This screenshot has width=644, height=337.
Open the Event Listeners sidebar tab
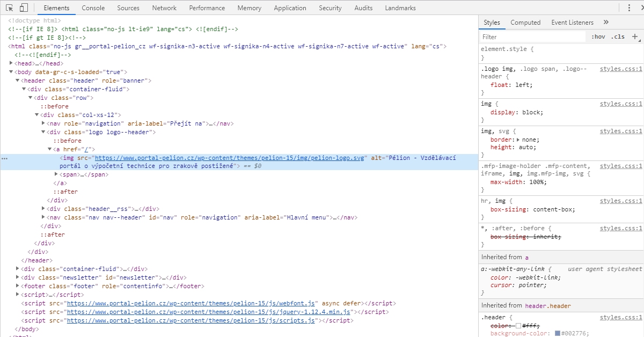pyautogui.click(x=572, y=23)
